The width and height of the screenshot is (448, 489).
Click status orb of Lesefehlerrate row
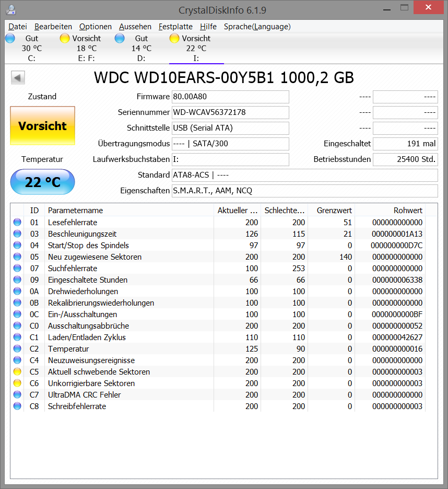click(x=17, y=223)
